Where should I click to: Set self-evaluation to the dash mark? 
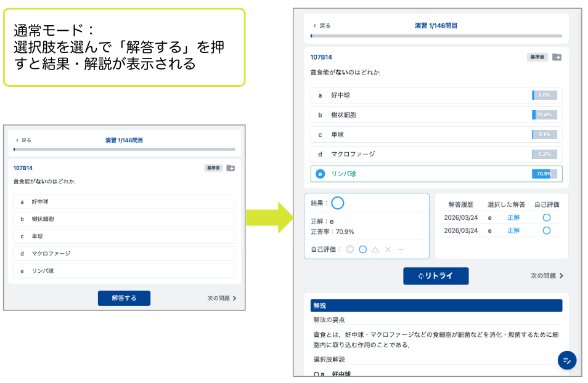[x=401, y=249]
